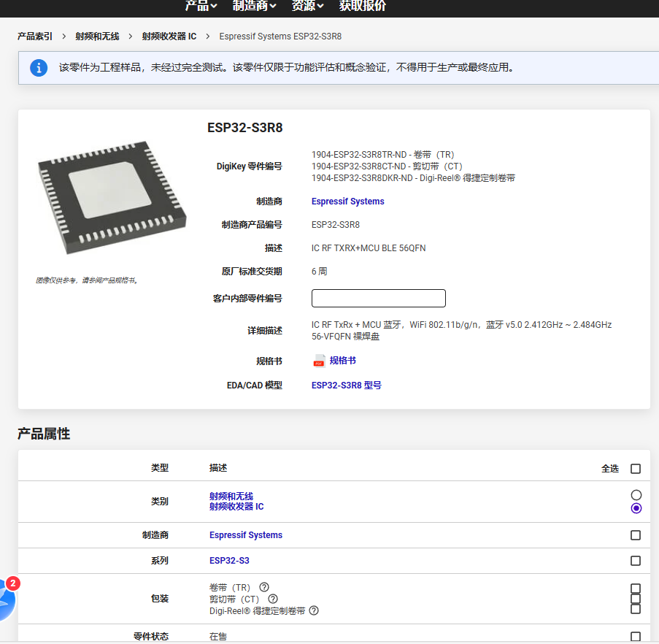Image resolution: width=659 pixels, height=644 pixels.
Task: Open the 获取报价 menu item
Action: coord(363,6)
